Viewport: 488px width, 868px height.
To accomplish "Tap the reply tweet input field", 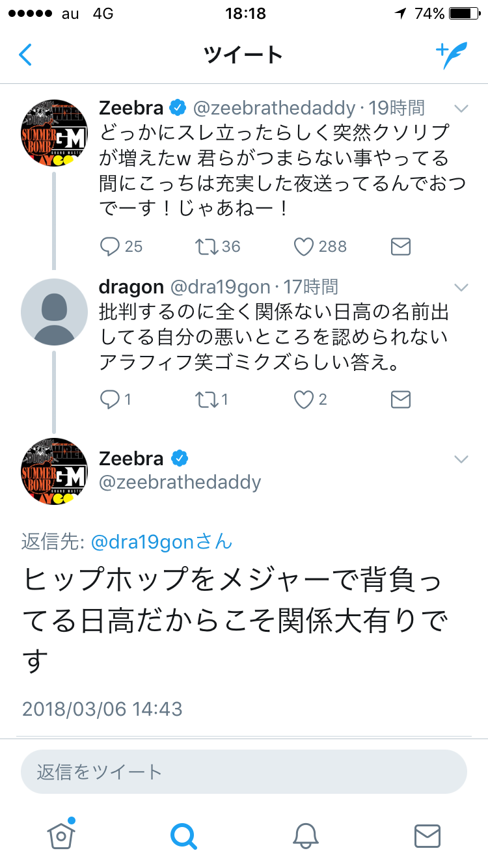I will [244, 770].
